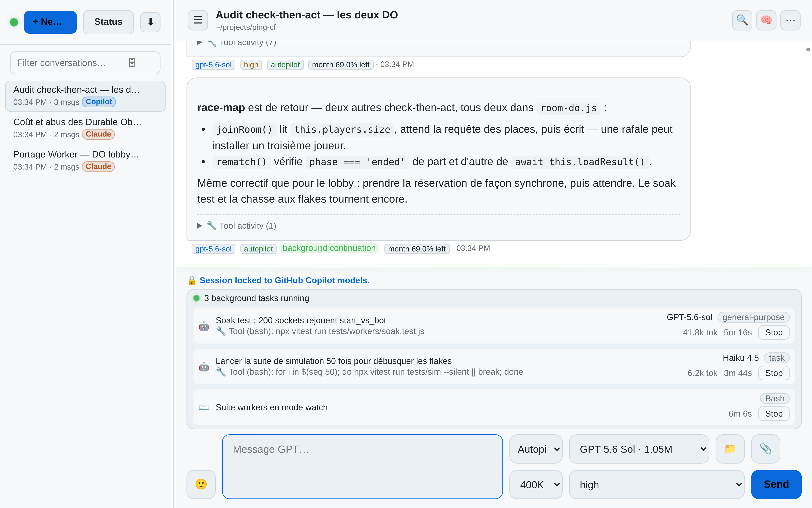
Task: Click the rematch() code chip
Action: pos(241,162)
